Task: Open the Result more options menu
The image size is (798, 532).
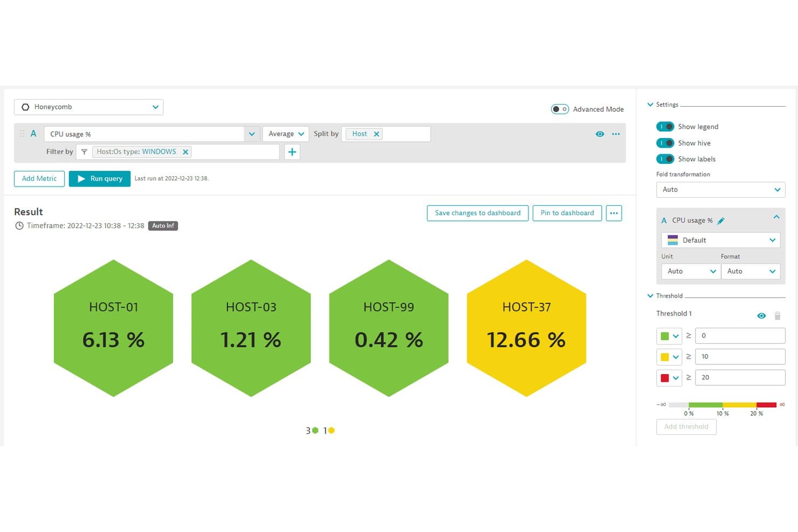Action: (x=614, y=213)
